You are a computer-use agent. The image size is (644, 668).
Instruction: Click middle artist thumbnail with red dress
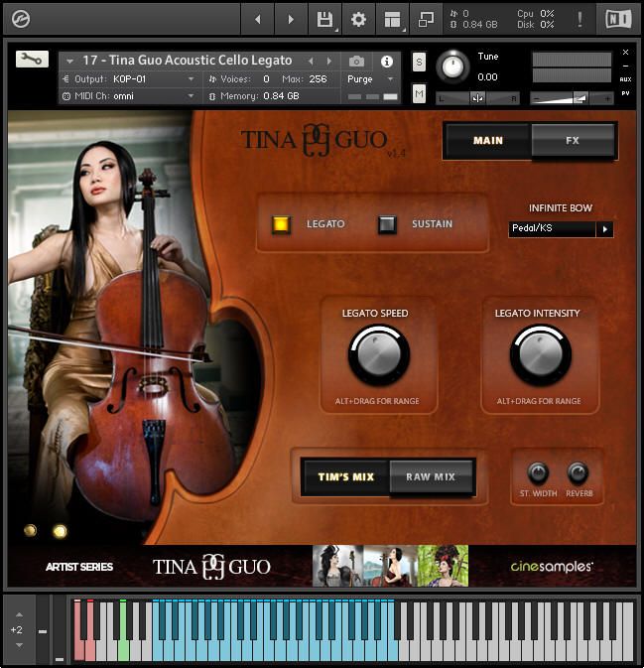[391, 566]
